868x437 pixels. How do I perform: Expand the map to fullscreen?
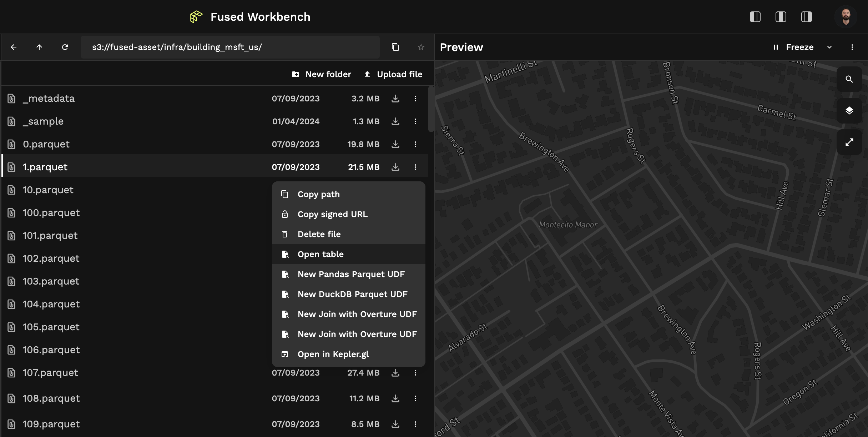(x=849, y=142)
